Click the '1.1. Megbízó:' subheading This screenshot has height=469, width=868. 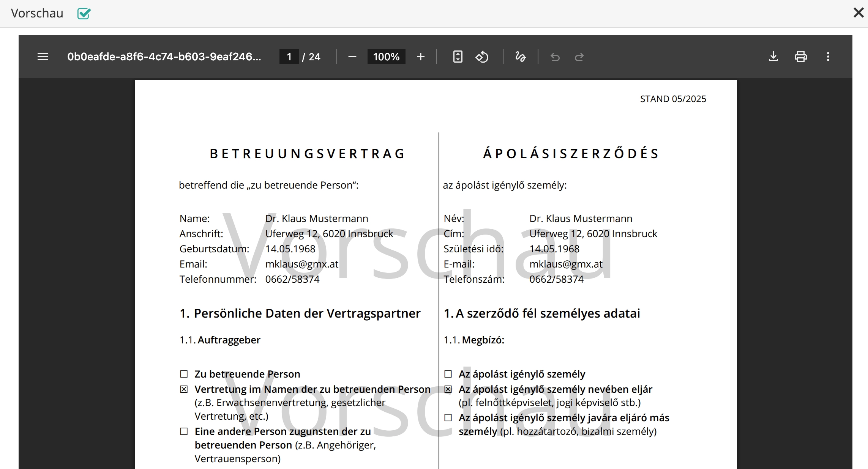474,340
